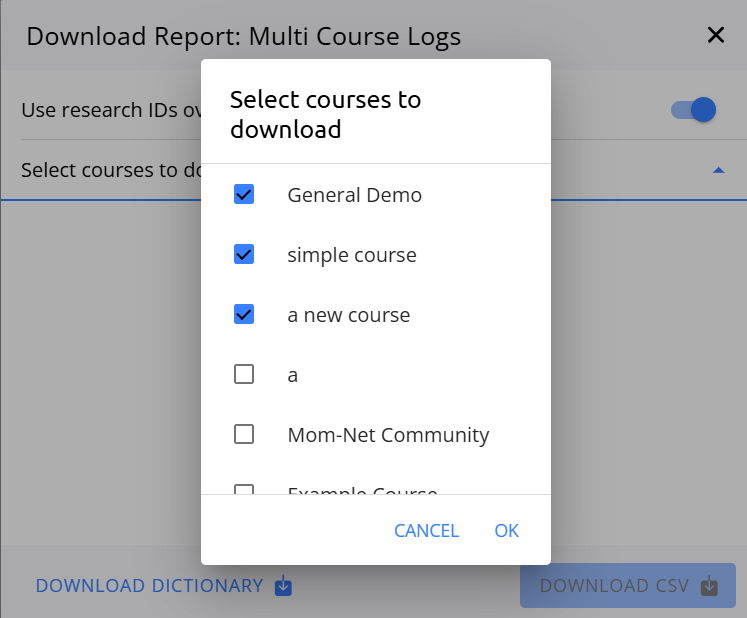747x618 pixels.
Task: Confirm course selection with OK
Action: point(506,531)
